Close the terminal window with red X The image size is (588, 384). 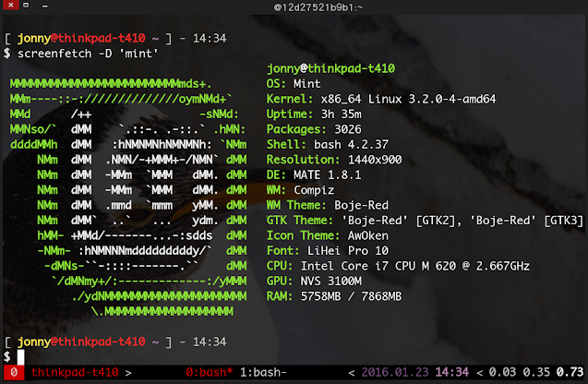10,5
